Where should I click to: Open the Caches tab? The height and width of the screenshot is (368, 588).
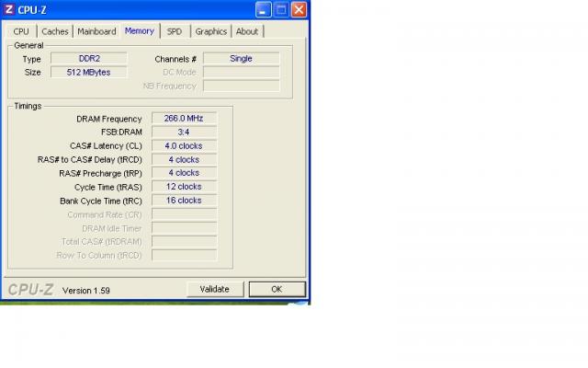coord(54,31)
